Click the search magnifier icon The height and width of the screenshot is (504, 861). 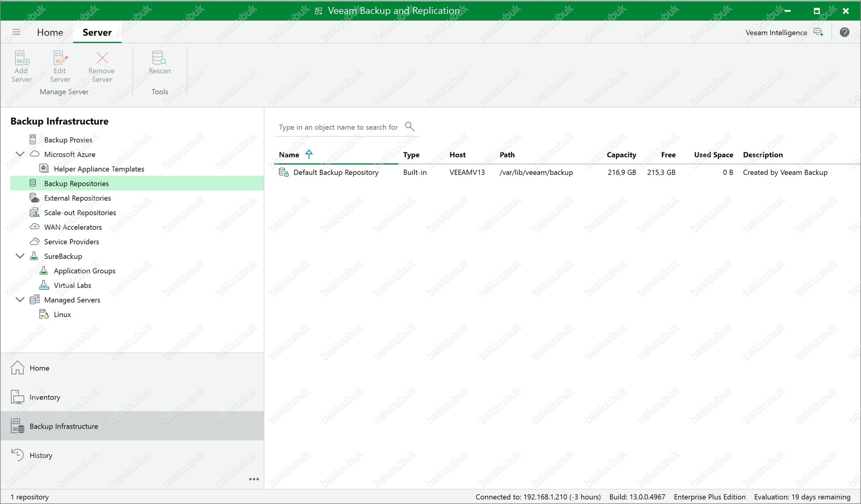[x=409, y=127]
